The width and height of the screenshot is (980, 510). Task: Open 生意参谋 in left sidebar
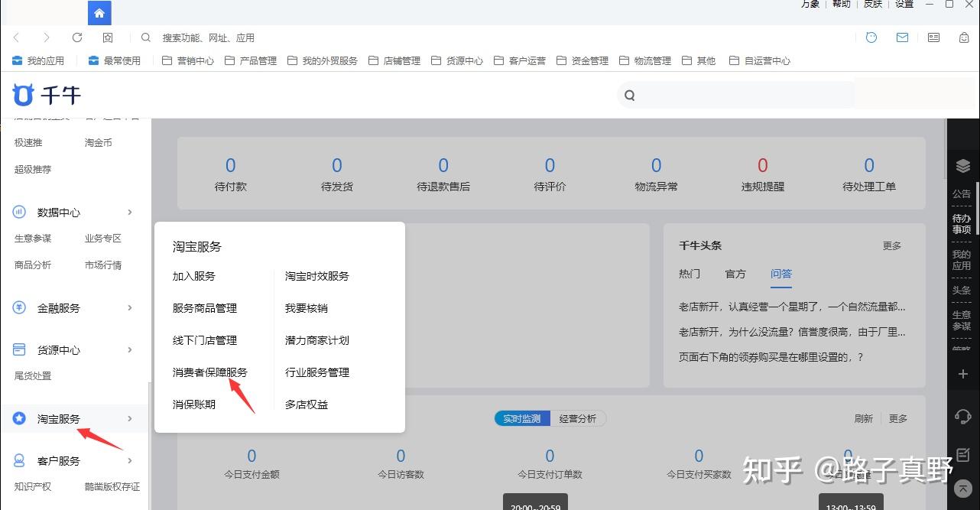pyautogui.click(x=33, y=239)
